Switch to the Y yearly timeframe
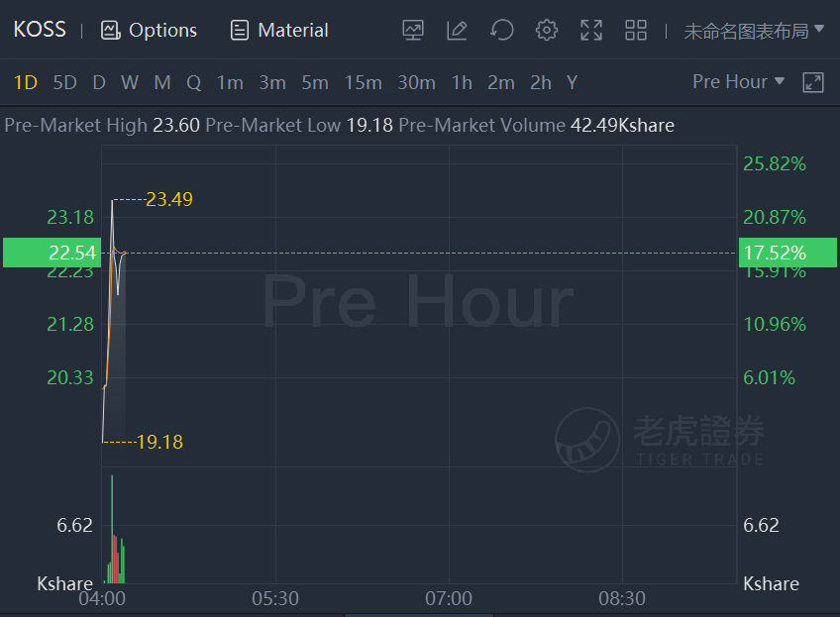840x617 pixels. click(572, 82)
